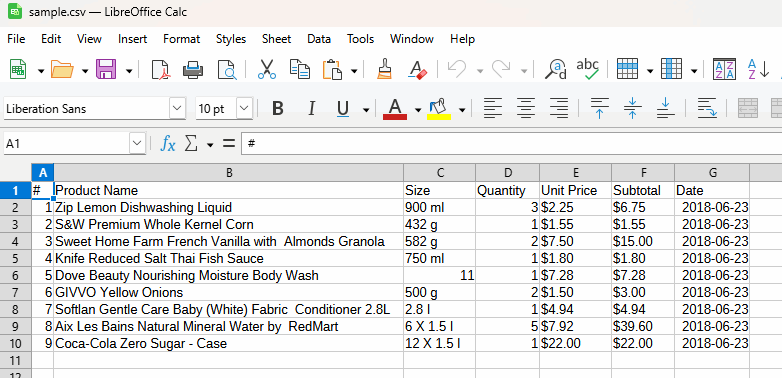Open the File menu
This screenshot has height=378, width=782.
click(x=16, y=39)
